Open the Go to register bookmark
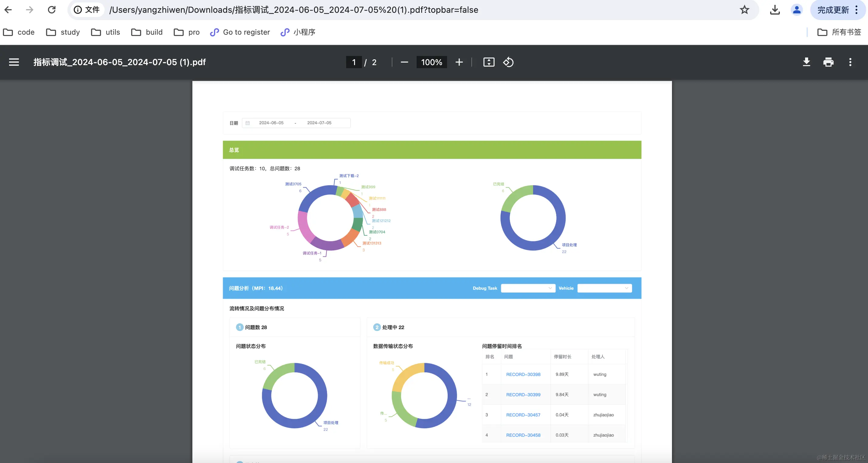 (240, 32)
